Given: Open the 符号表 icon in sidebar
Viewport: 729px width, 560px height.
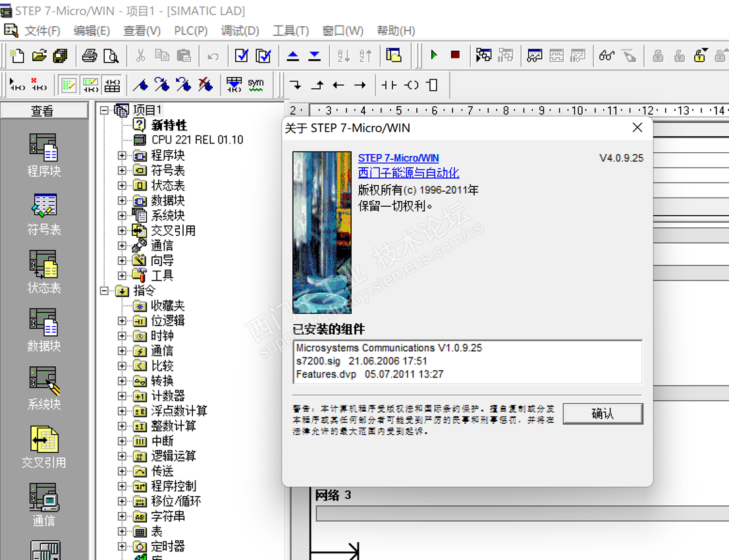Looking at the screenshot, I should click(43, 206).
